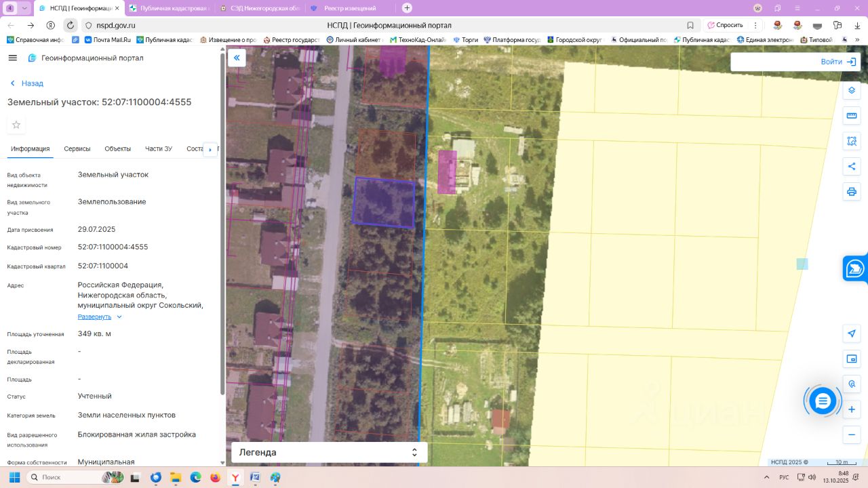
Task: Open the hamburger menu of Геоинформационный портал
Action: (x=12, y=58)
